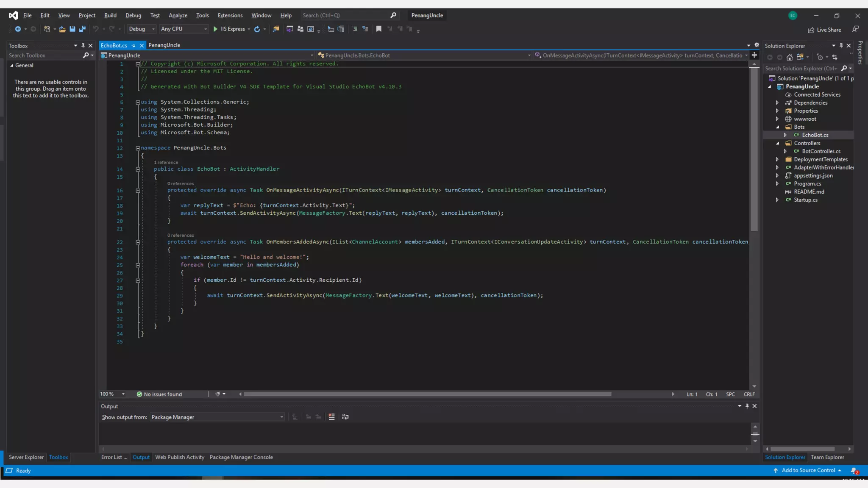Clear all output with the list icon
This screenshot has width=868, height=488.
[x=331, y=417]
